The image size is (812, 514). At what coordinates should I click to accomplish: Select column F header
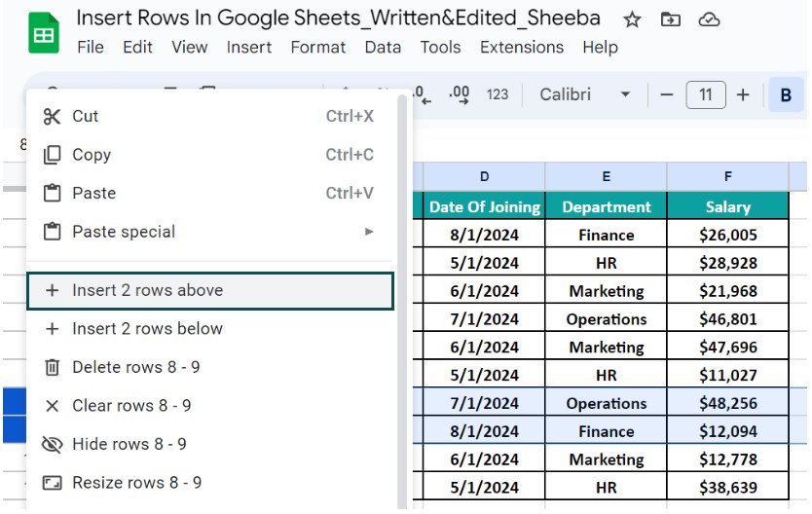(727, 176)
